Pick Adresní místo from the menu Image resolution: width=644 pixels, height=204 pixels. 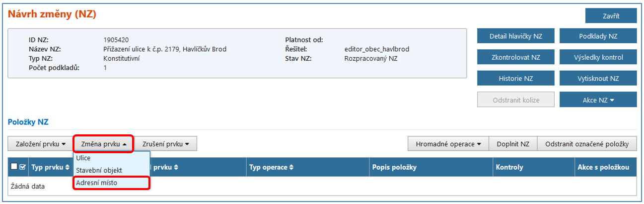(x=97, y=183)
